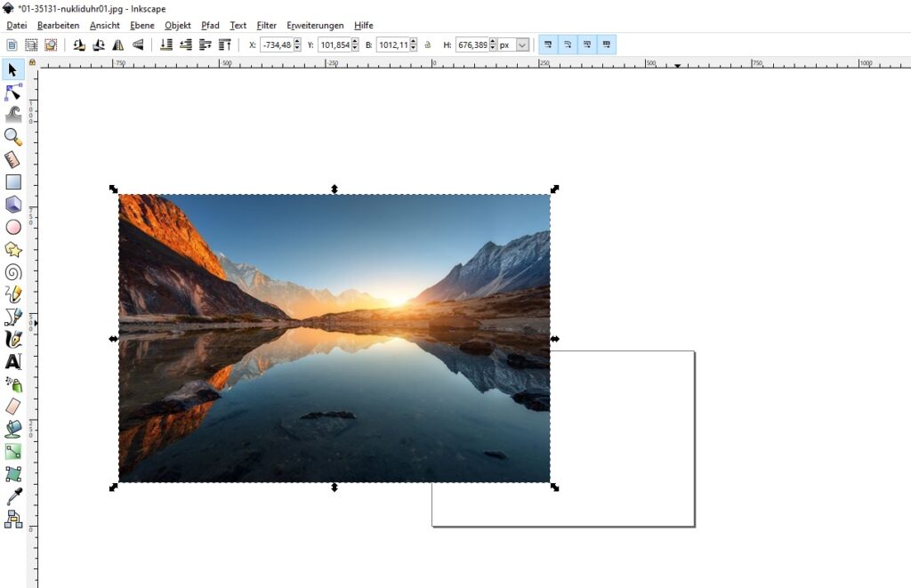The image size is (911, 588).
Task: Select the Spray tool
Action: pyautogui.click(x=12, y=384)
